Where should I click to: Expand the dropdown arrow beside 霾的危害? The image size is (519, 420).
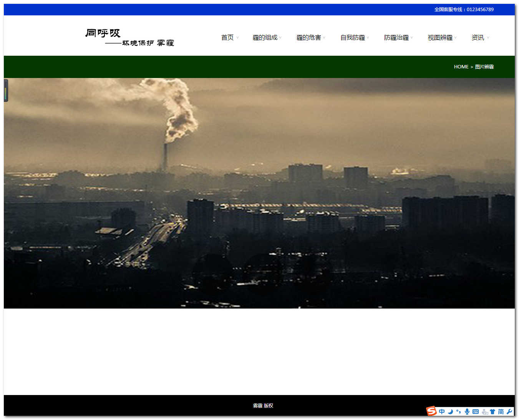tap(324, 38)
